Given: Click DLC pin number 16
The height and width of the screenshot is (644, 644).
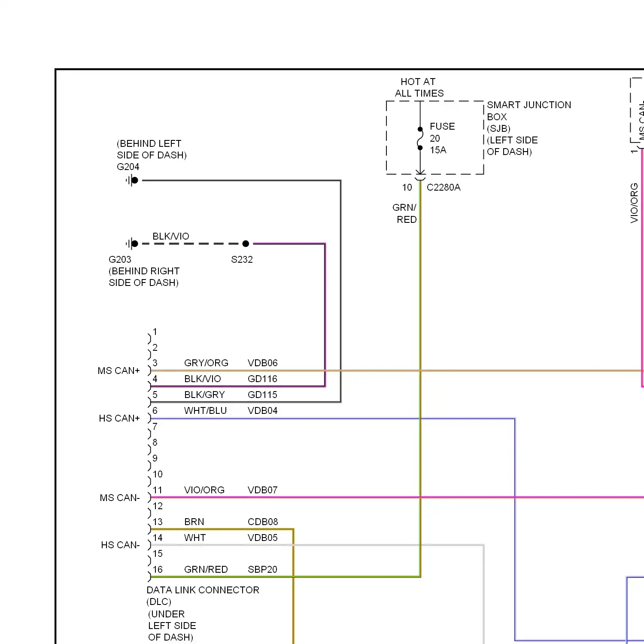Looking at the screenshot, I should pyautogui.click(x=158, y=569).
